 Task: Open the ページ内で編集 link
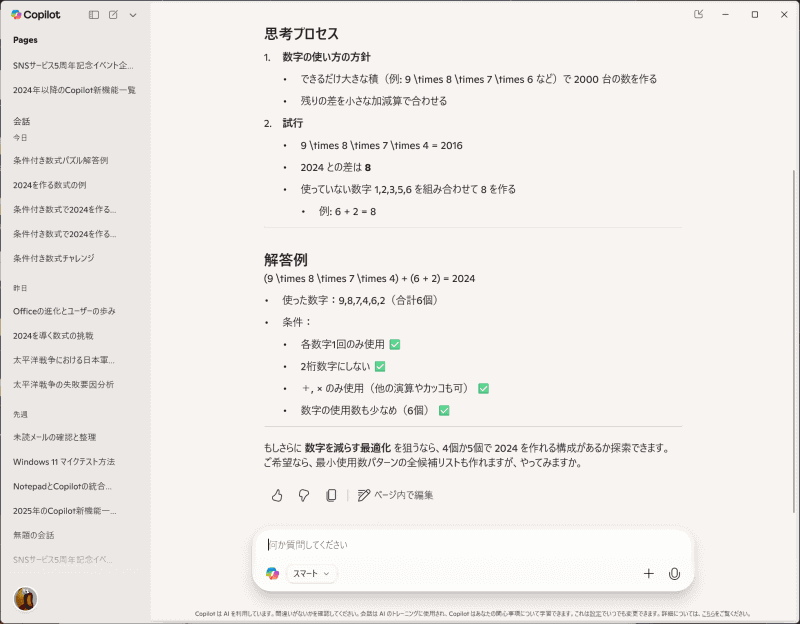(x=398, y=494)
